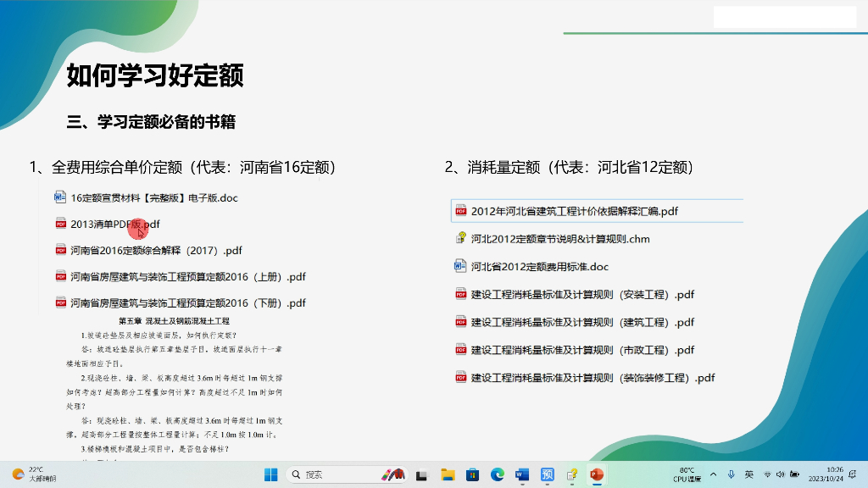Screen dimensions: 868x488
Task: Open the clock showing 10:26
Action: tap(834, 474)
